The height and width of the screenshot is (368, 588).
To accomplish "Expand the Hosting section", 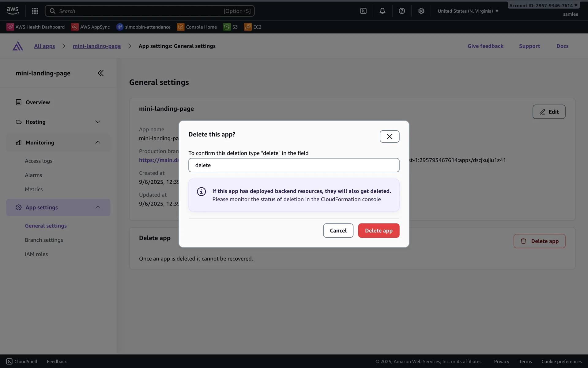I will [x=98, y=122].
